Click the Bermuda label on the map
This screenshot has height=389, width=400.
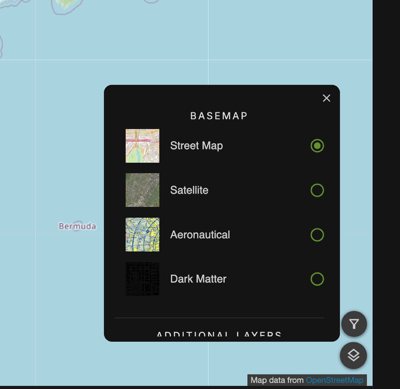[x=77, y=226]
